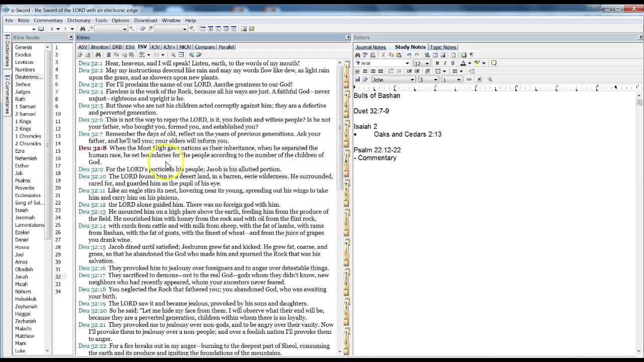Open the Arial font dropdown
The image size is (644, 362).
click(x=408, y=63)
